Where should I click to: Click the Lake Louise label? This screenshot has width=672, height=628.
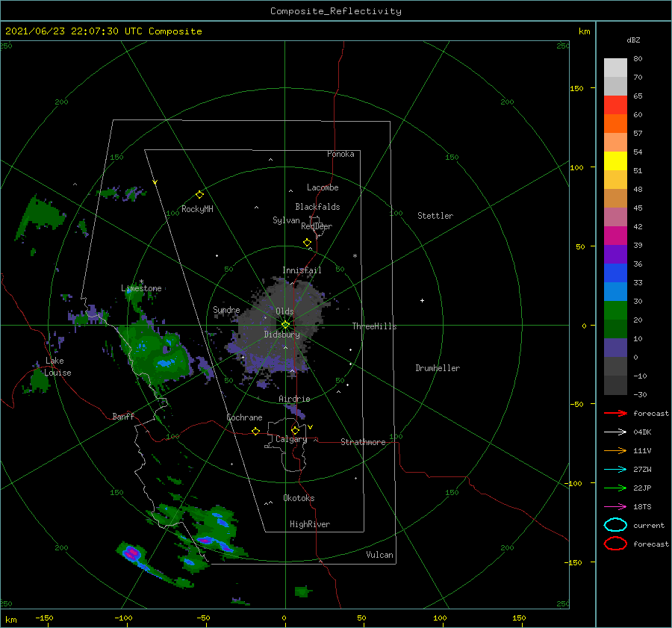tap(58, 367)
